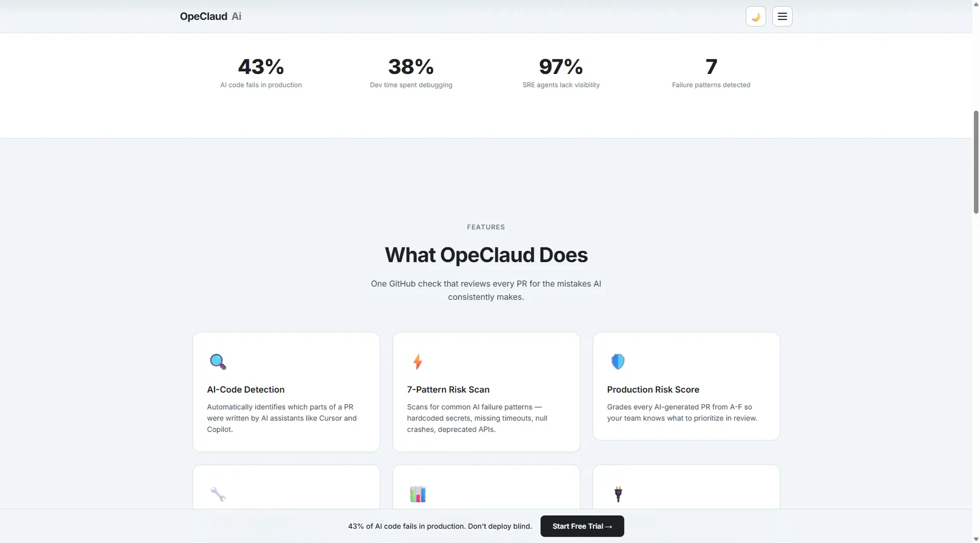This screenshot has height=543, width=980.
Task: Click the 'Failure patterns detected' label
Action: coord(711,85)
